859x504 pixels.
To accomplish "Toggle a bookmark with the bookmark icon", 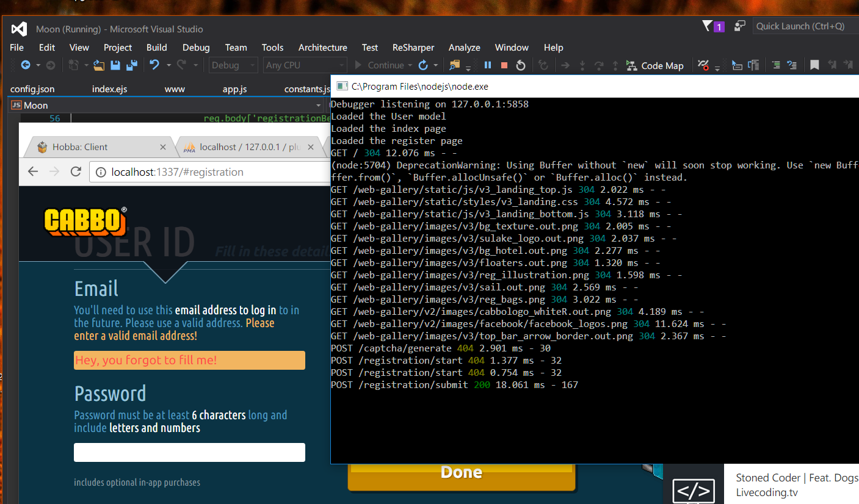I will click(814, 65).
